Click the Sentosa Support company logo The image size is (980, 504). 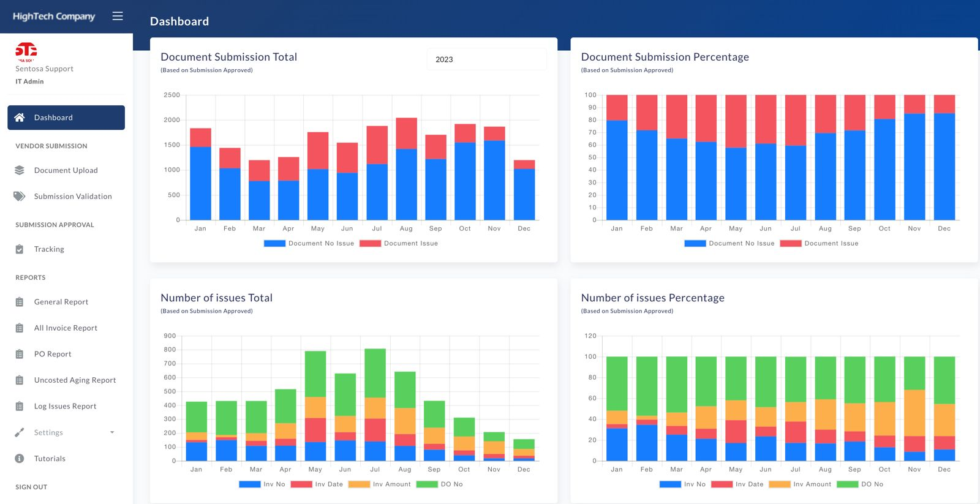point(26,51)
